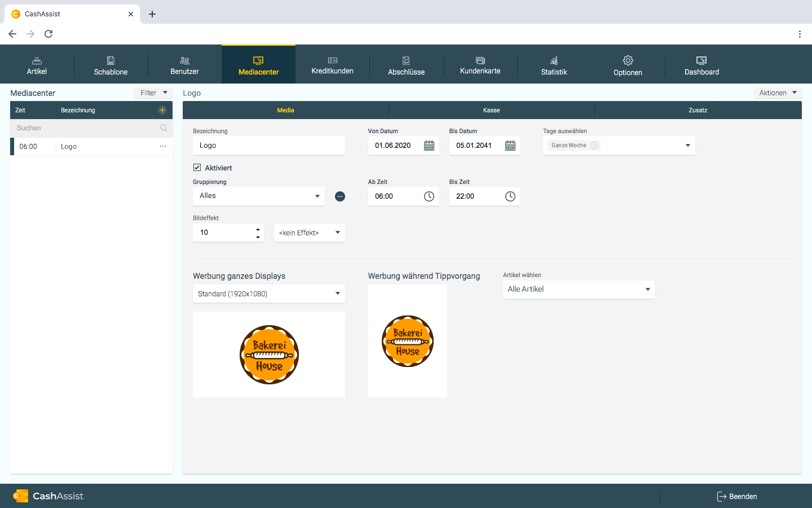The height and width of the screenshot is (508, 812).
Task: Increase the Bildeffekt value with up arrow
Action: click(x=258, y=229)
